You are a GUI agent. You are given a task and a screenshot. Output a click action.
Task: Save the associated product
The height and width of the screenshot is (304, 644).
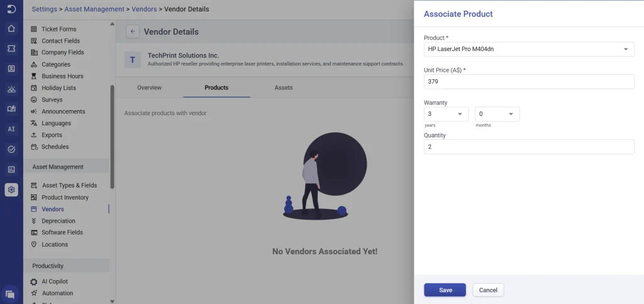click(445, 290)
